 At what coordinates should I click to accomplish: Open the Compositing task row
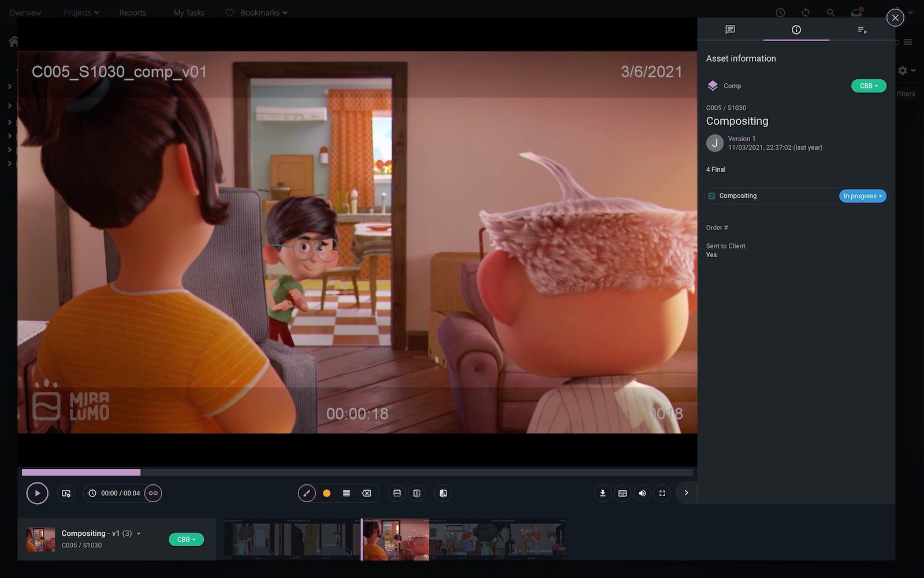[795, 196]
